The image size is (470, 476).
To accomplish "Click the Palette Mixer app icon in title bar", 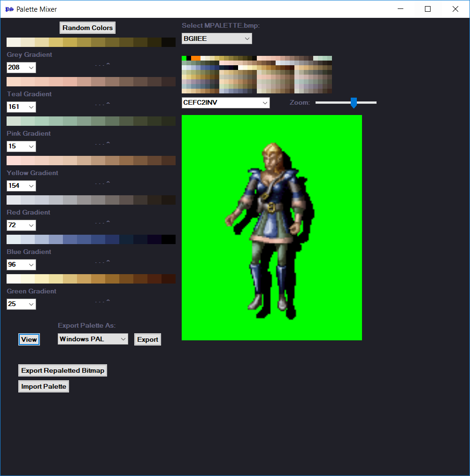I will tap(9, 9).
